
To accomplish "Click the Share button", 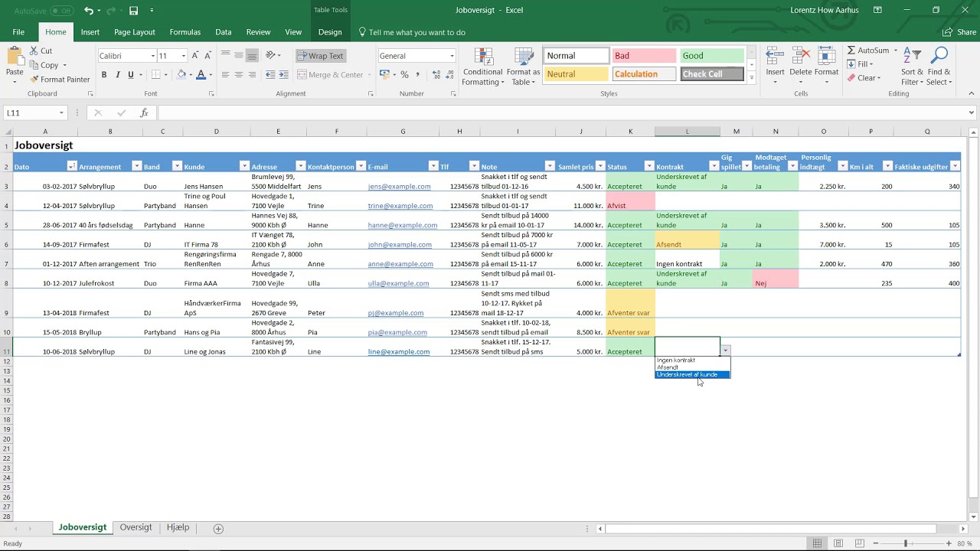I will (x=960, y=32).
